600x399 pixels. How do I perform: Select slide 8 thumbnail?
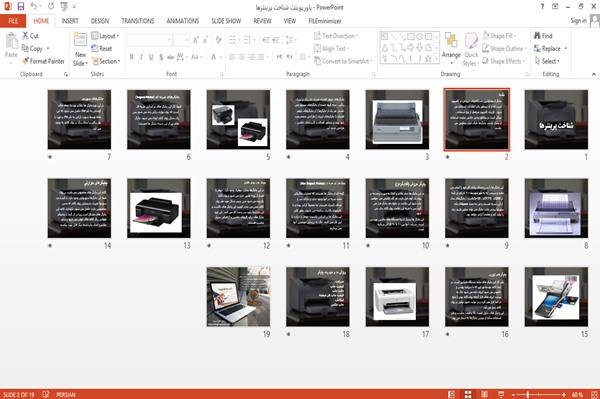click(x=556, y=208)
